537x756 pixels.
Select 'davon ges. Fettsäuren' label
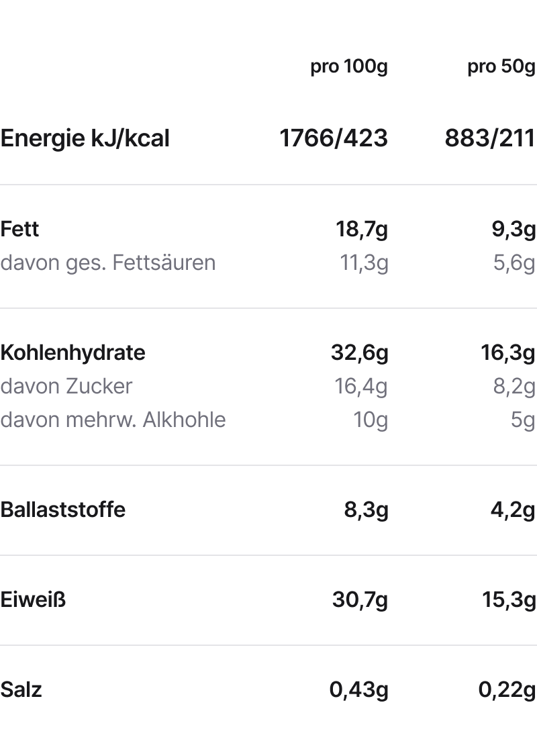pos(108,263)
